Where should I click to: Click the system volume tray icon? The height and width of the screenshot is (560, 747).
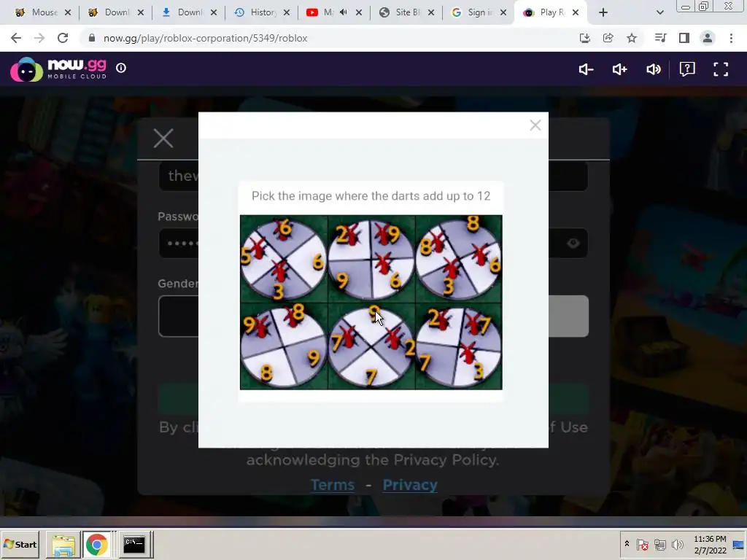(x=677, y=544)
